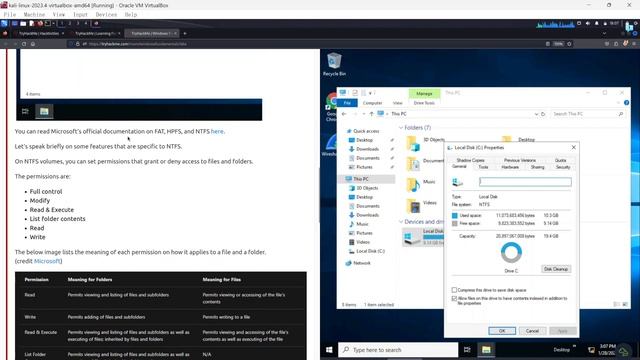Click drive label input field in Properties
This screenshot has width=640, height=360.
525,182
